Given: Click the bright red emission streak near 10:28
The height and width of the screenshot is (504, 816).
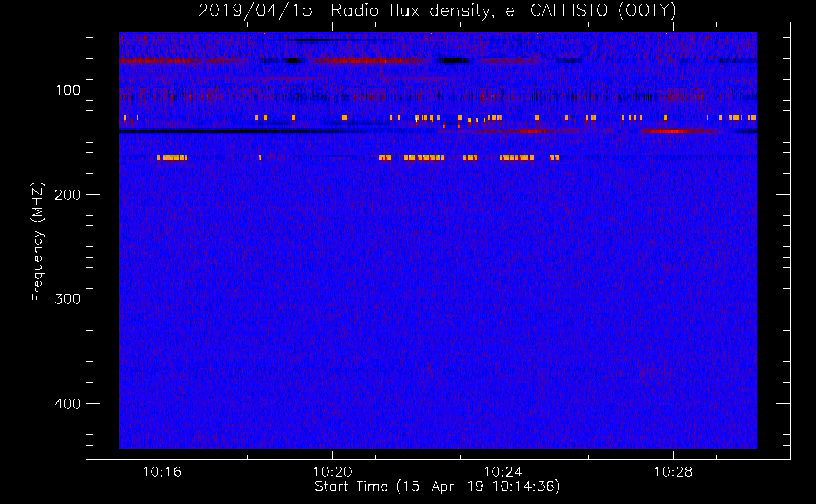Looking at the screenshot, I should pos(673,131).
